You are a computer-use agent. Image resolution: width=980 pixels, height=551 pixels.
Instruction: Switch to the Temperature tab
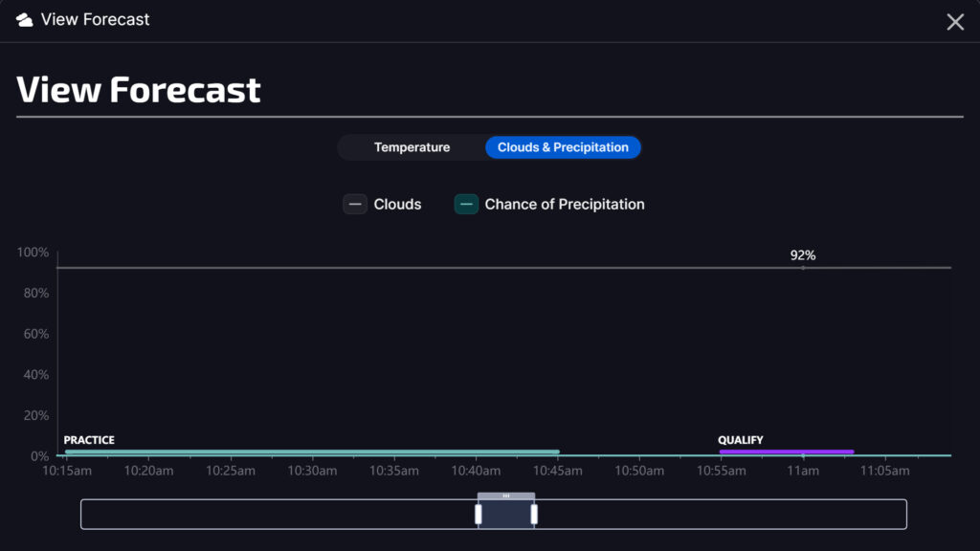[412, 147]
